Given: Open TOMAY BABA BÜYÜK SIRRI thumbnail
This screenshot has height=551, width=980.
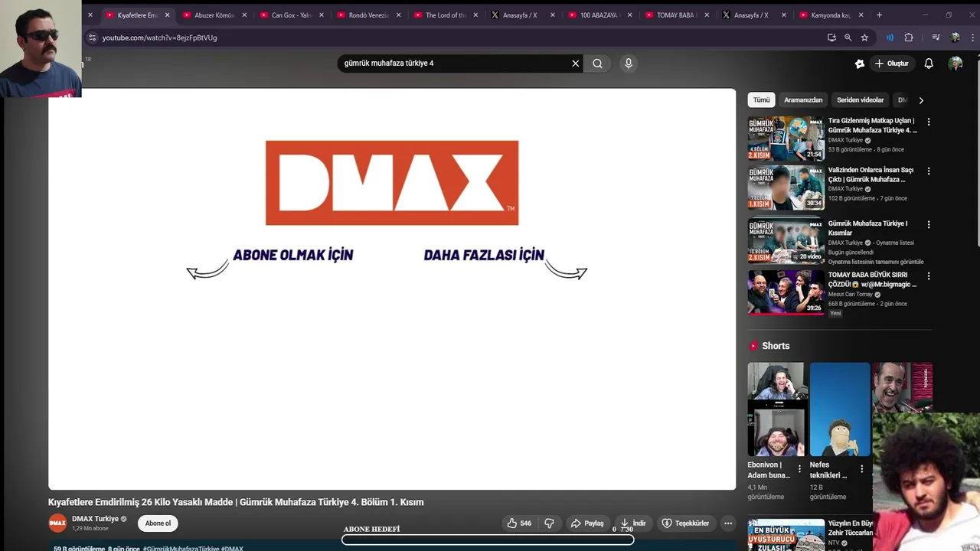Looking at the screenshot, I should [x=786, y=292].
